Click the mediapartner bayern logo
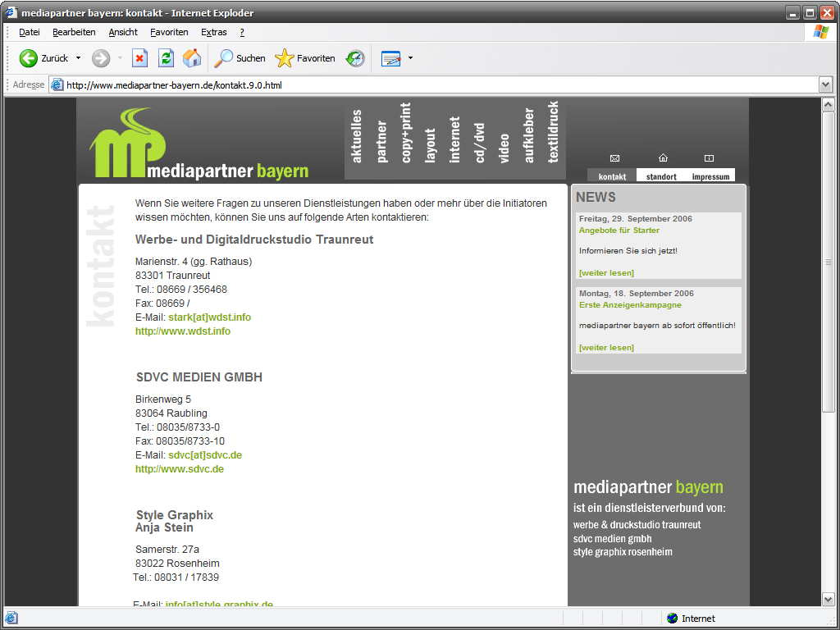The height and width of the screenshot is (630, 840). click(199, 143)
